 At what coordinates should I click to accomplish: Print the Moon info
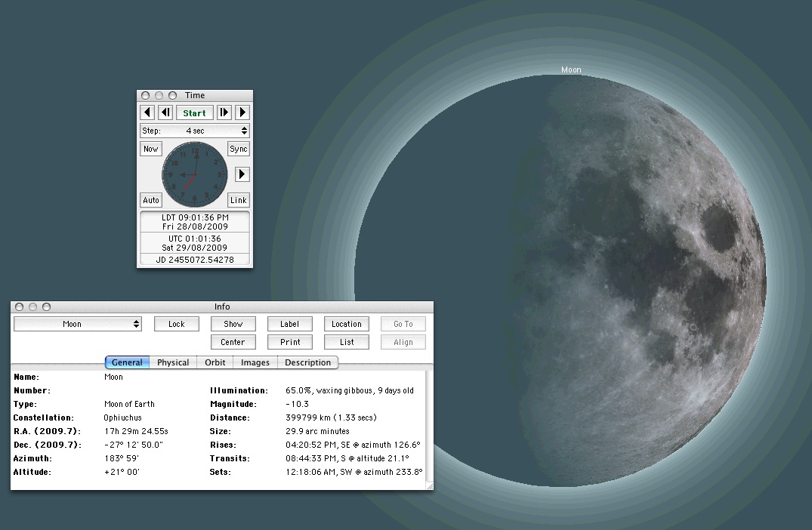pos(289,342)
